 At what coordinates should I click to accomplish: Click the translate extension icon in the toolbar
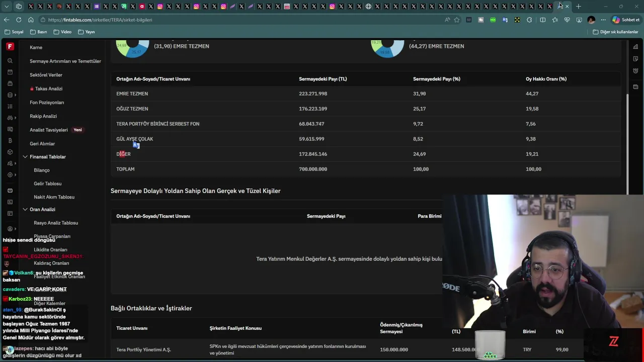[505, 20]
